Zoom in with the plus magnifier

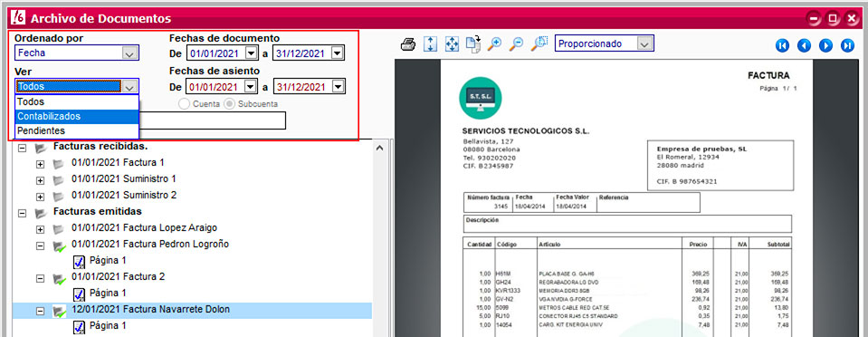(x=494, y=44)
